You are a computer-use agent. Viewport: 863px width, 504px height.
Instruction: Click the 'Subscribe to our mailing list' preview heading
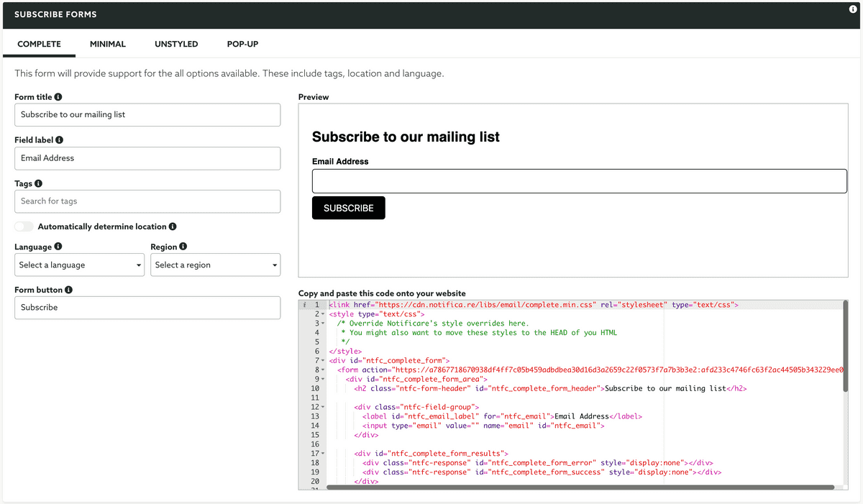pos(406,137)
